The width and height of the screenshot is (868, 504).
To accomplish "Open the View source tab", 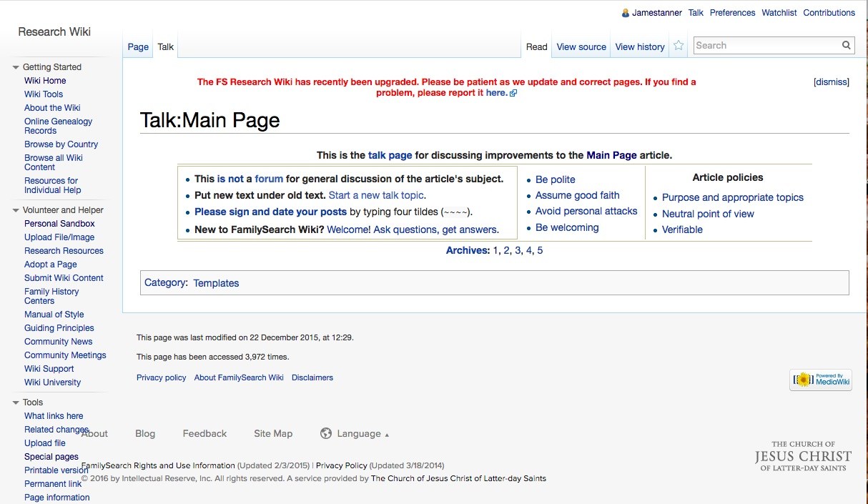I will 581,46.
